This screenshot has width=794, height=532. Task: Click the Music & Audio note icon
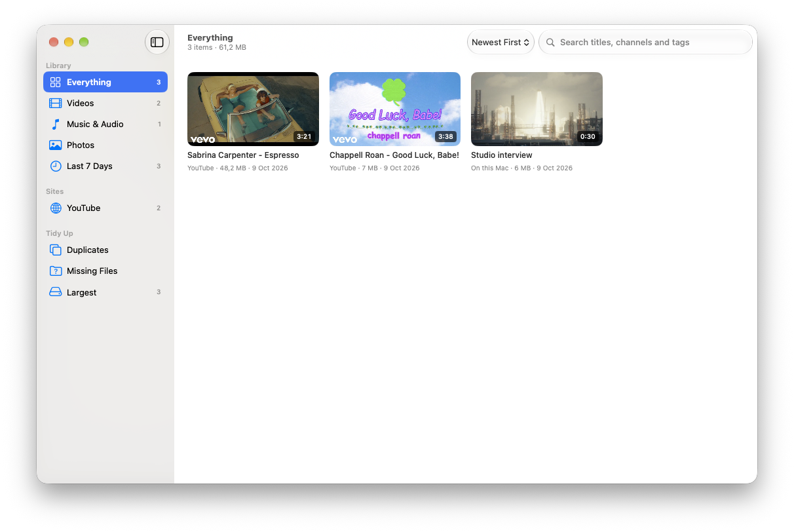point(56,124)
